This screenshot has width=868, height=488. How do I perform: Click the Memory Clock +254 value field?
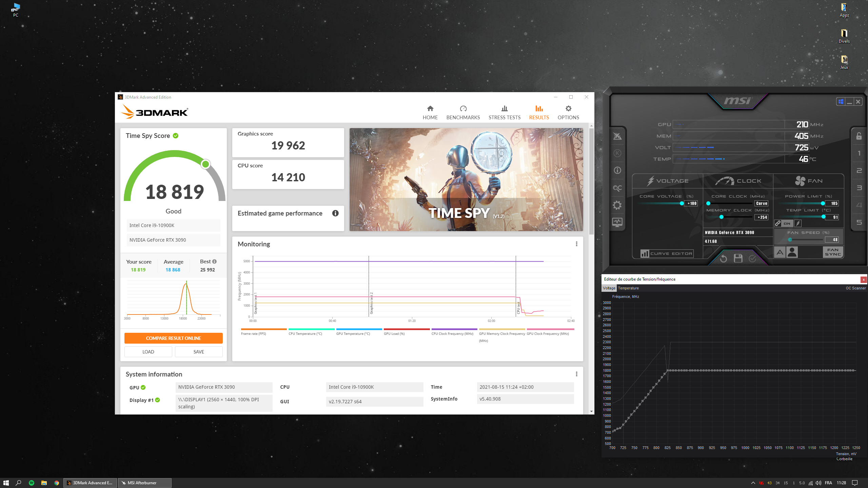tap(762, 217)
